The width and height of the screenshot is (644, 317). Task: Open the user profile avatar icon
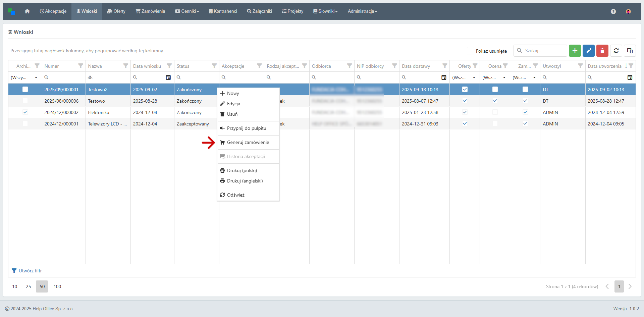tap(628, 11)
